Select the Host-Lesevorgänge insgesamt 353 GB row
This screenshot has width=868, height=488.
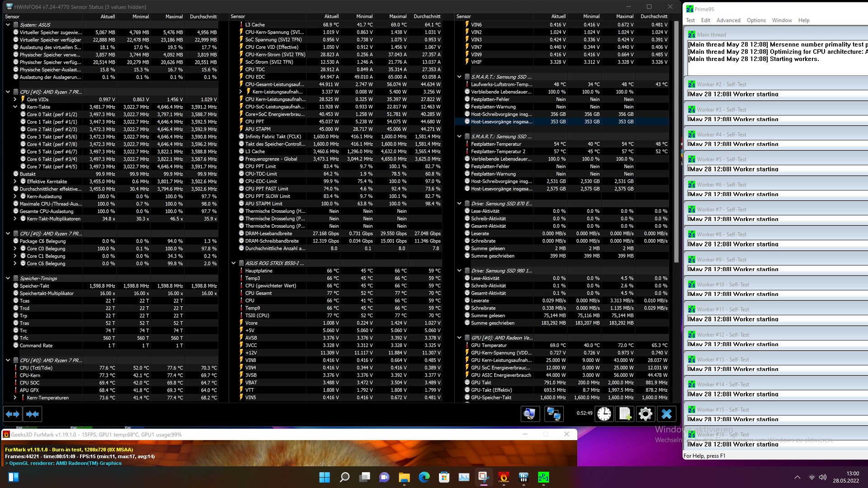click(x=562, y=122)
